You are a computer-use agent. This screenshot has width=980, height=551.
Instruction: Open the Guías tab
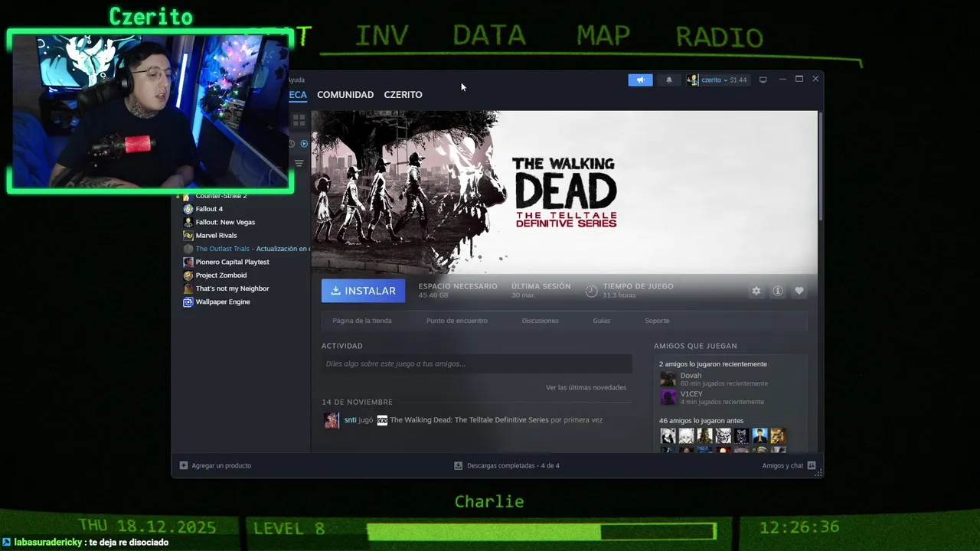601,321
